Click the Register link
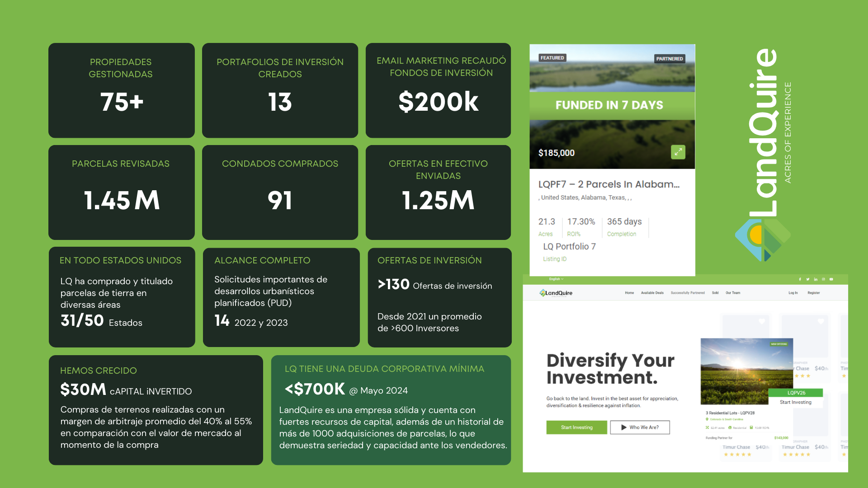The width and height of the screenshot is (868, 488). tap(814, 293)
